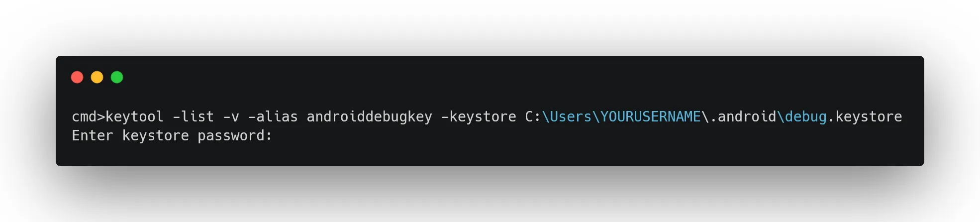This screenshot has width=980, height=222.
Task: Select the -v flag text
Action: (x=231, y=117)
